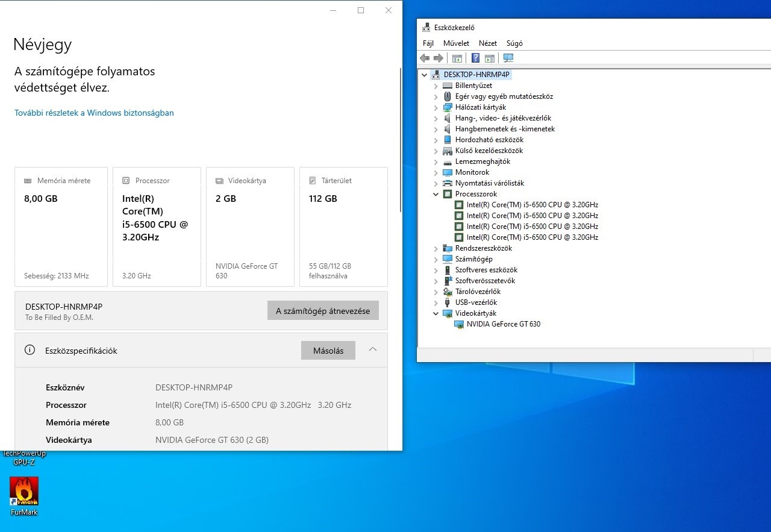Select the Hordozható eszközök icon
The image size is (771, 532).
click(448, 140)
